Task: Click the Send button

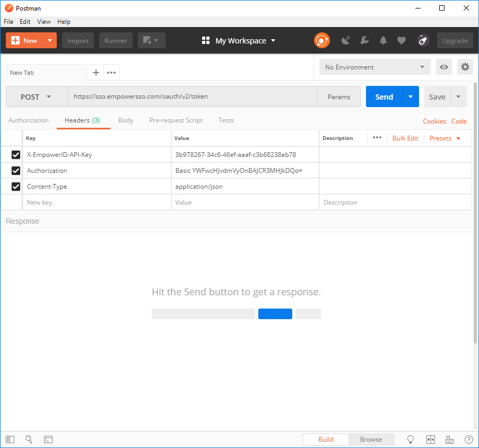Action: point(384,96)
